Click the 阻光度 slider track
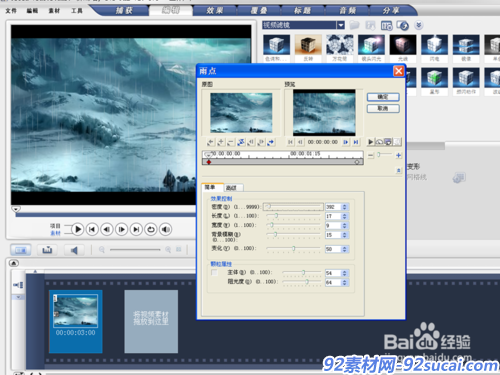 [302, 282]
